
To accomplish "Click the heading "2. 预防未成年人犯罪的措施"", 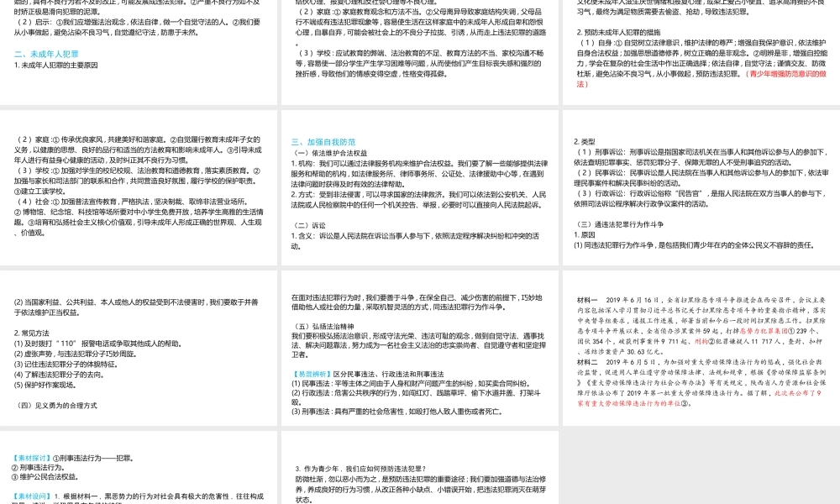I will (x=619, y=32).
